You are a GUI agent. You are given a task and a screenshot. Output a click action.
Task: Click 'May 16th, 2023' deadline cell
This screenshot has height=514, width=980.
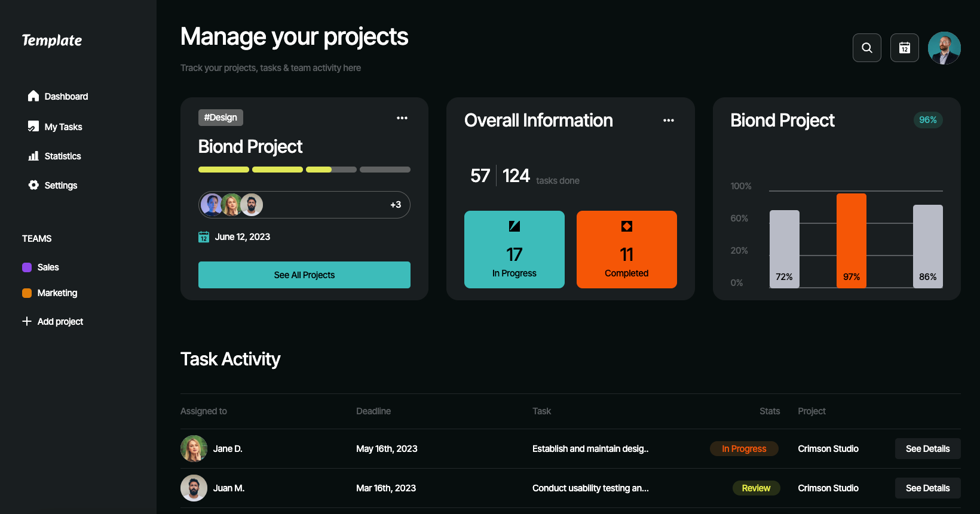[387, 449]
